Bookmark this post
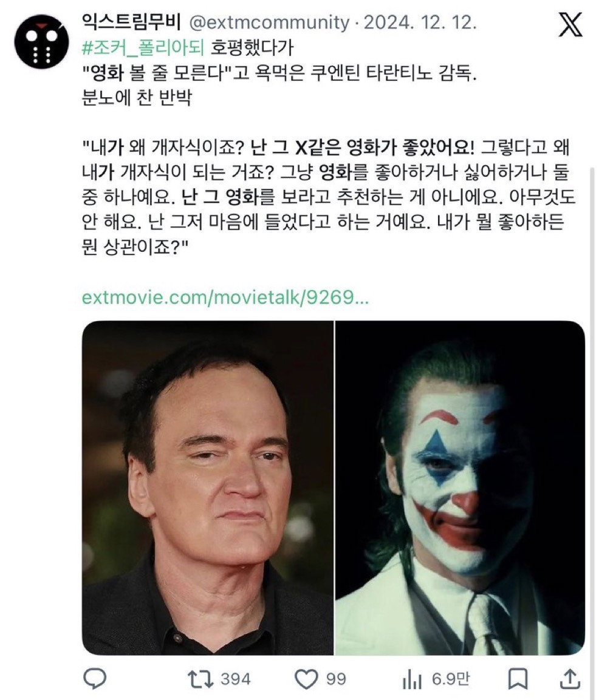 (x=518, y=679)
